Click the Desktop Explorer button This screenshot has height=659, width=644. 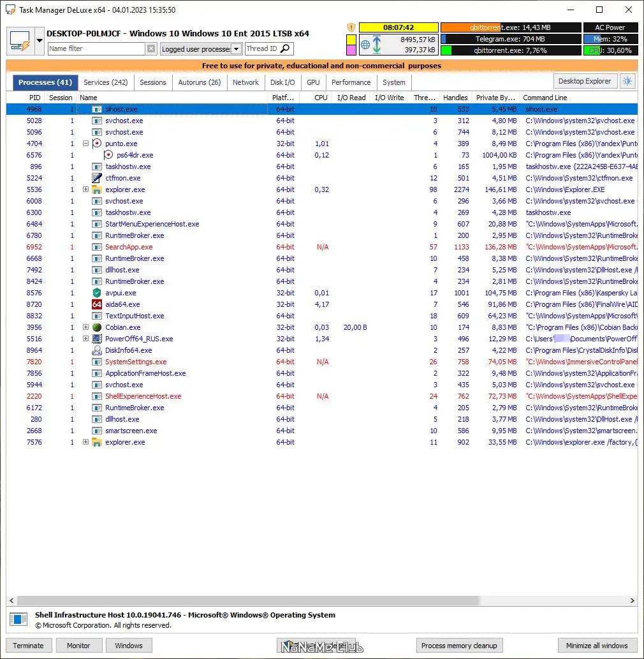point(585,81)
